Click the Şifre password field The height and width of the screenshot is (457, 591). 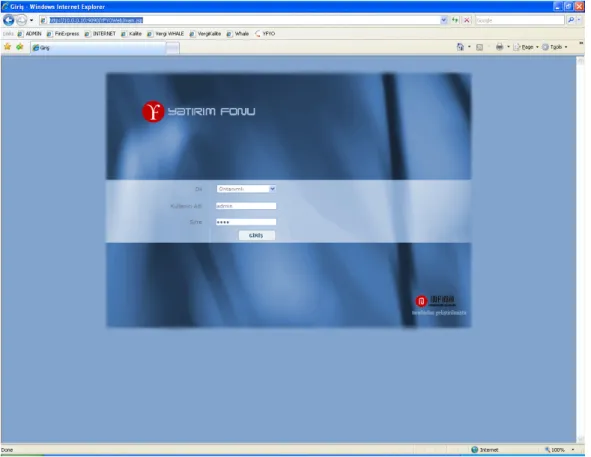point(246,222)
